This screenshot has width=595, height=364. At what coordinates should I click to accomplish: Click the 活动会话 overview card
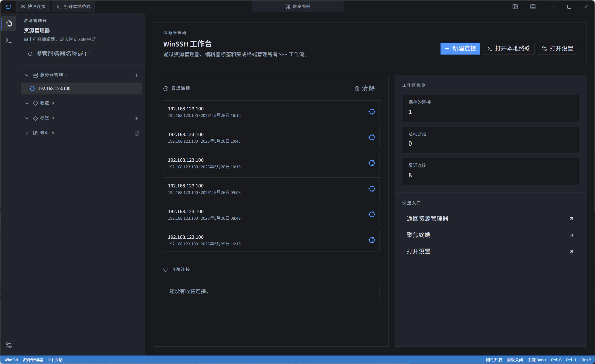(490, 140)
